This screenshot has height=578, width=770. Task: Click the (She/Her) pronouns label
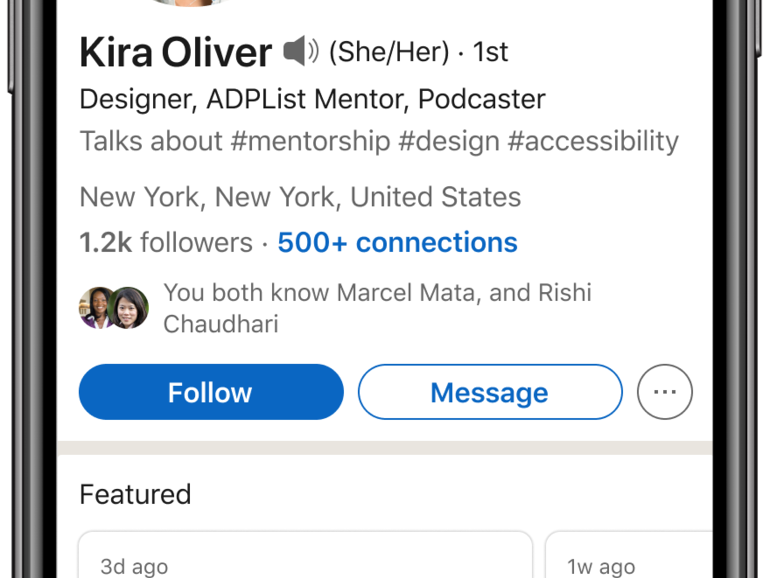[388, 52]
